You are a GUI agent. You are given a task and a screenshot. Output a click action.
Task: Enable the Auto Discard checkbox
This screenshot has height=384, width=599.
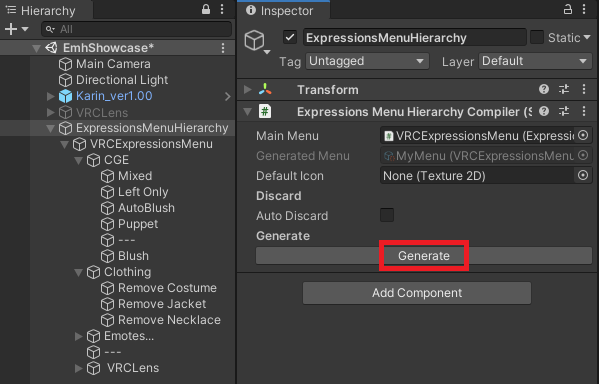pyautogui.click(x=387, y=215)
